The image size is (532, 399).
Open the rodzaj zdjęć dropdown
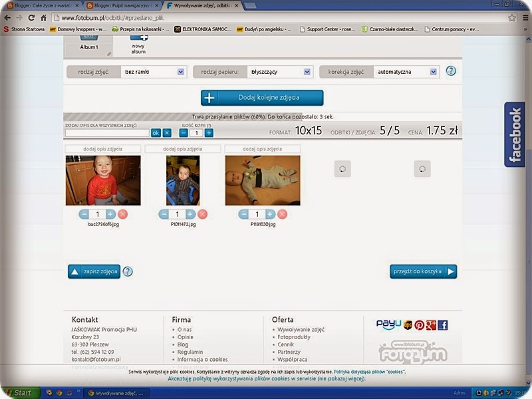(154, 72)
